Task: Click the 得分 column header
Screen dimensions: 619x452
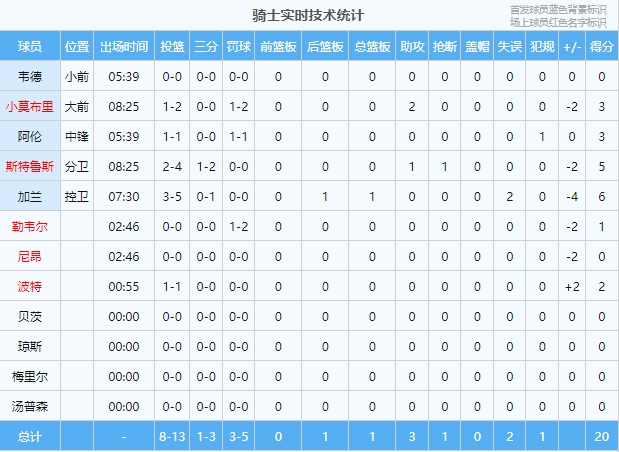Action: (x=602, y=47)
